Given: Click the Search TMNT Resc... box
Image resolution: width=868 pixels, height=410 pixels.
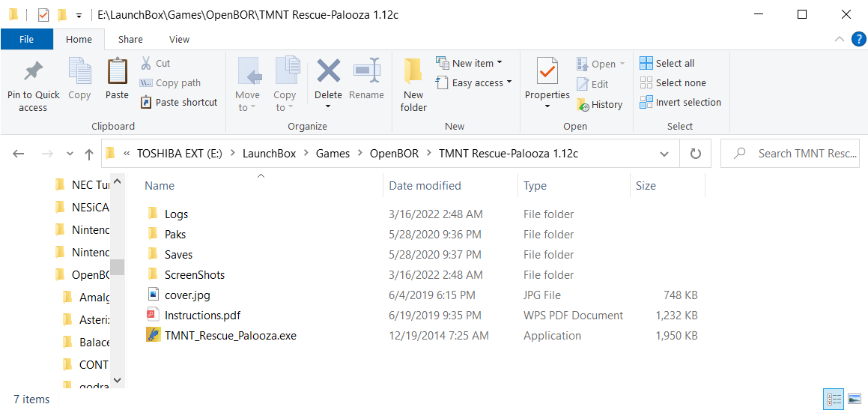Looking at the screenshot, I should click(x=791, y=154).
